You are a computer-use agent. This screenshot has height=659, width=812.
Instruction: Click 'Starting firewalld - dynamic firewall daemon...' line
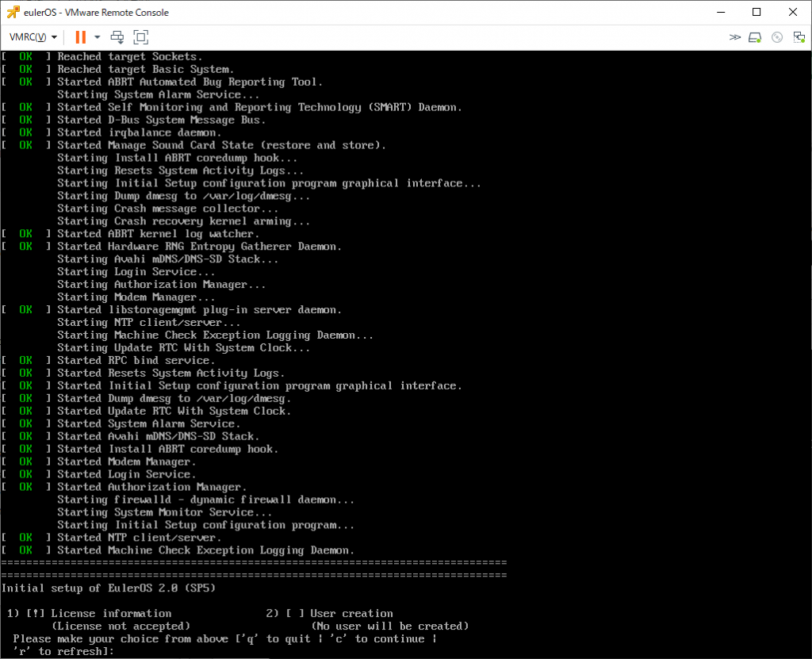click(x=205, y=500)
